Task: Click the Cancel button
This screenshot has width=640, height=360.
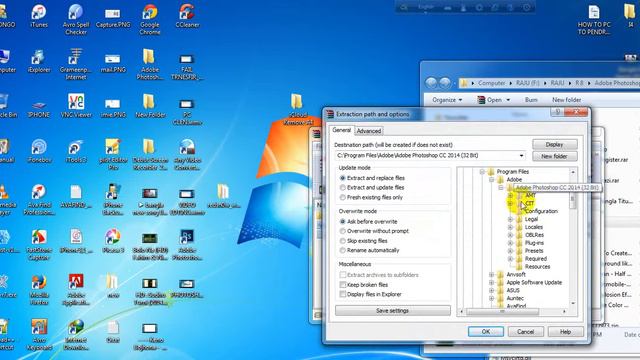Action: click(525, 332)
